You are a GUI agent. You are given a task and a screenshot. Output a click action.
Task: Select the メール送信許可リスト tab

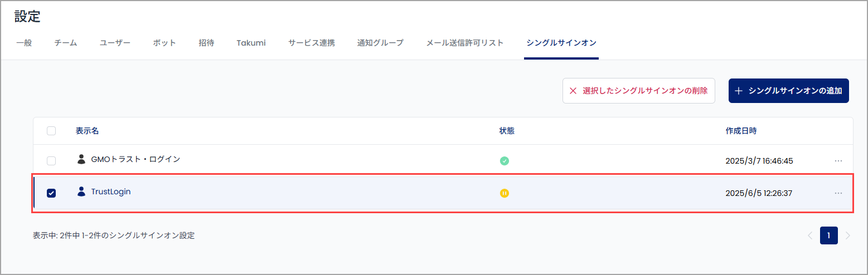465,43
